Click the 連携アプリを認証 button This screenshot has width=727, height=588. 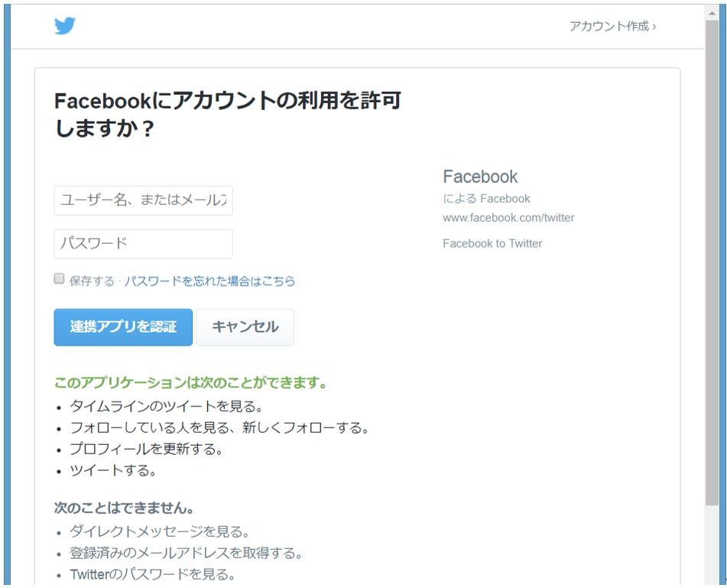[123, 327]
